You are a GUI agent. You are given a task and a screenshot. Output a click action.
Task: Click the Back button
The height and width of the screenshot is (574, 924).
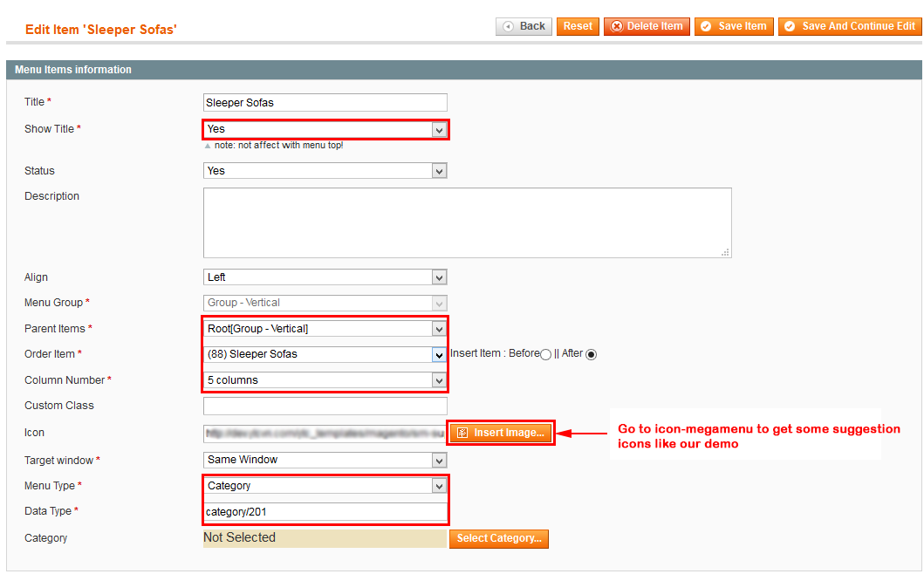click(524, 26)
